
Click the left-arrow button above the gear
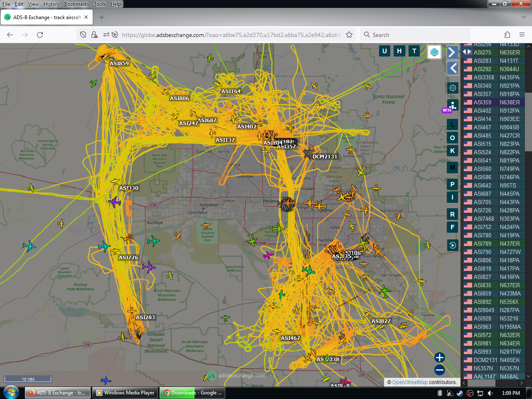click(x=453, y=68)
